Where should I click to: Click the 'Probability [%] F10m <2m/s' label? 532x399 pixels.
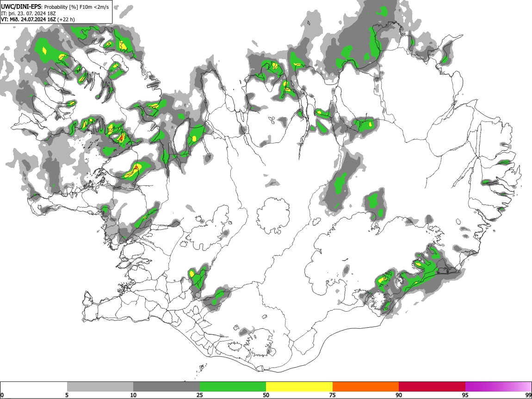76,7
